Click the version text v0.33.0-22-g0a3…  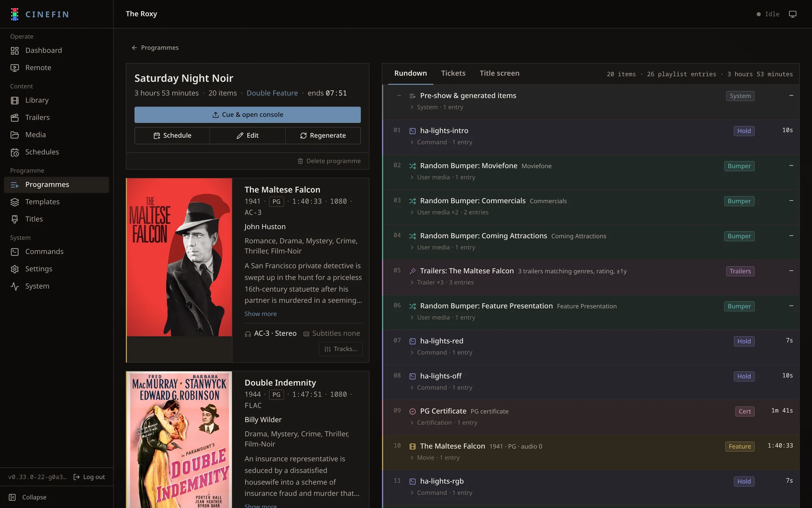(x=37, y=477)
